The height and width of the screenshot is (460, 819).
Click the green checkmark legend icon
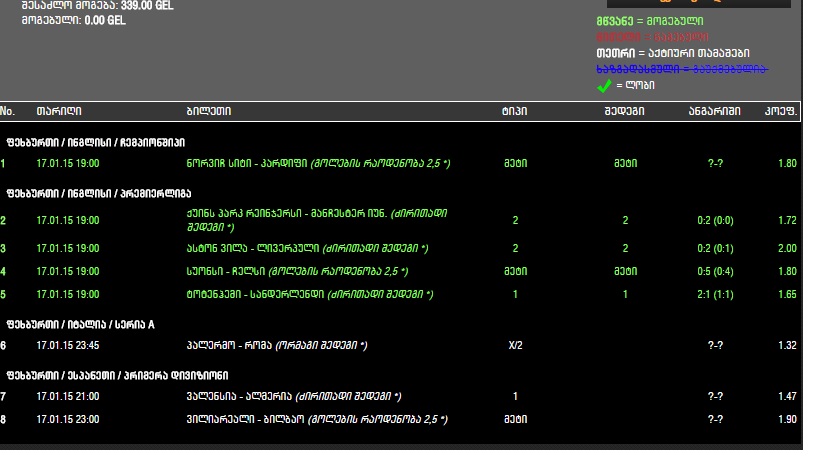[604, 85]
